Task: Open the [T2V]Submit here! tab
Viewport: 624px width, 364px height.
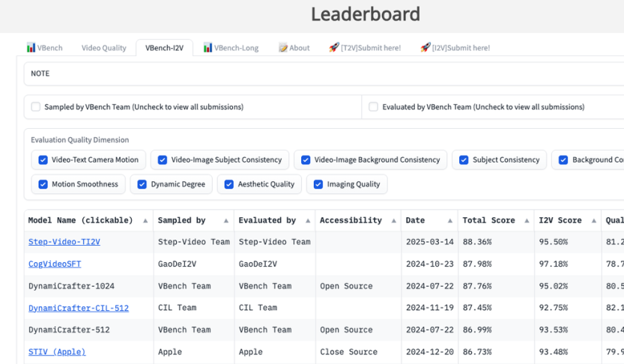Action: (x=365, y=48)
